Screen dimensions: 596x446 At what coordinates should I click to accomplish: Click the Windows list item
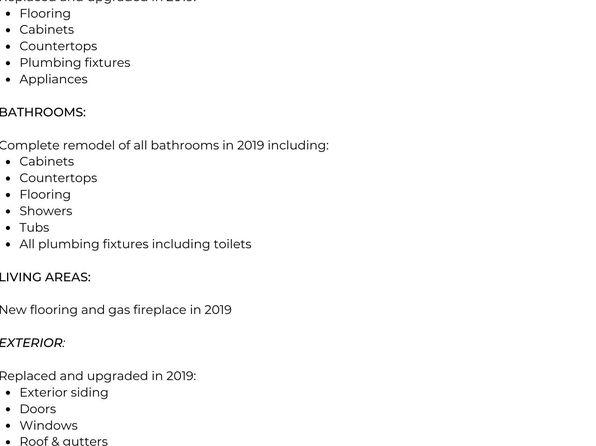click(49, 425)
